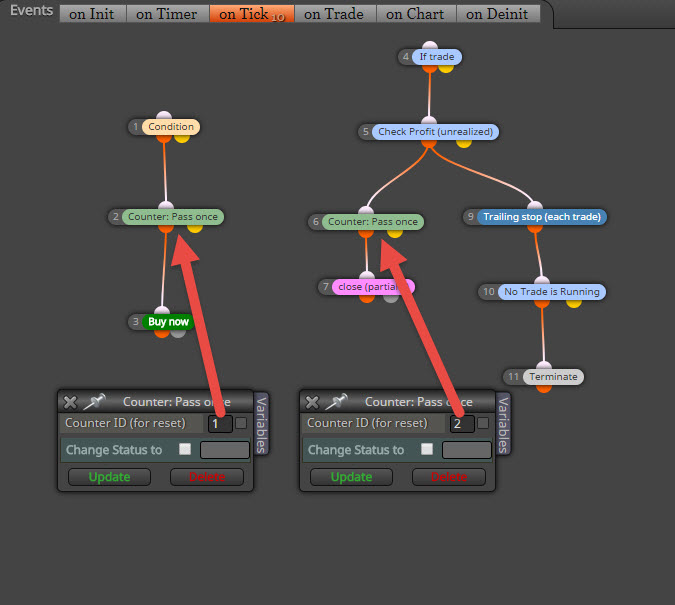Open the on Timer events tab
675x605 pixels.
point(167,14)
